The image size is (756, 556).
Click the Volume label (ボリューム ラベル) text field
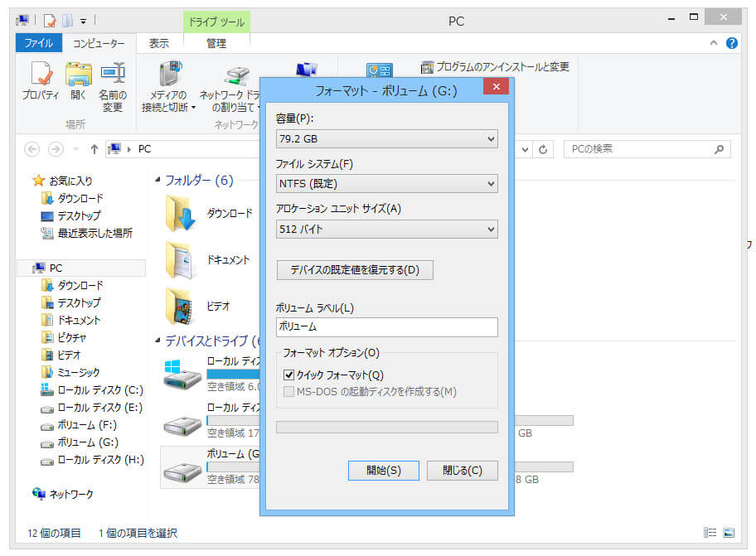point(386,326)
